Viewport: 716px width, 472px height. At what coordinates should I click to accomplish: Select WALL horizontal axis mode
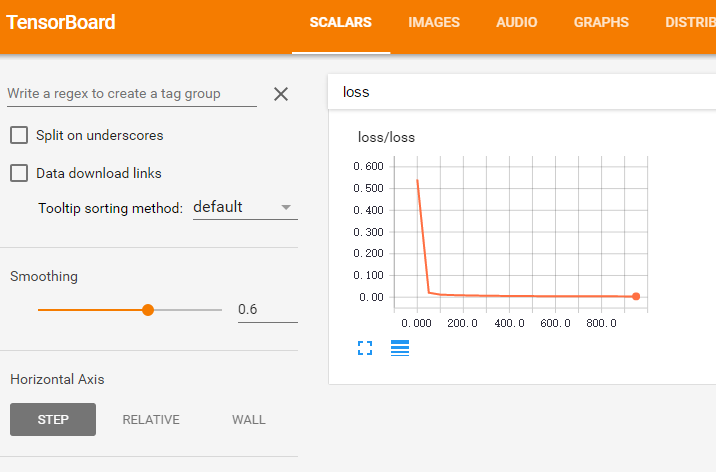[249, 420]
